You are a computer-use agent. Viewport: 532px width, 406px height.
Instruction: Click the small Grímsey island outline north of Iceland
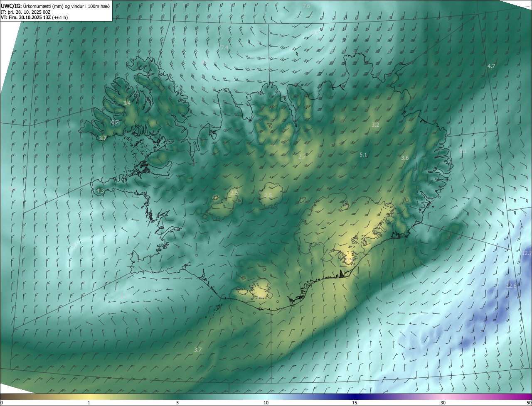[x=298, y=53]
